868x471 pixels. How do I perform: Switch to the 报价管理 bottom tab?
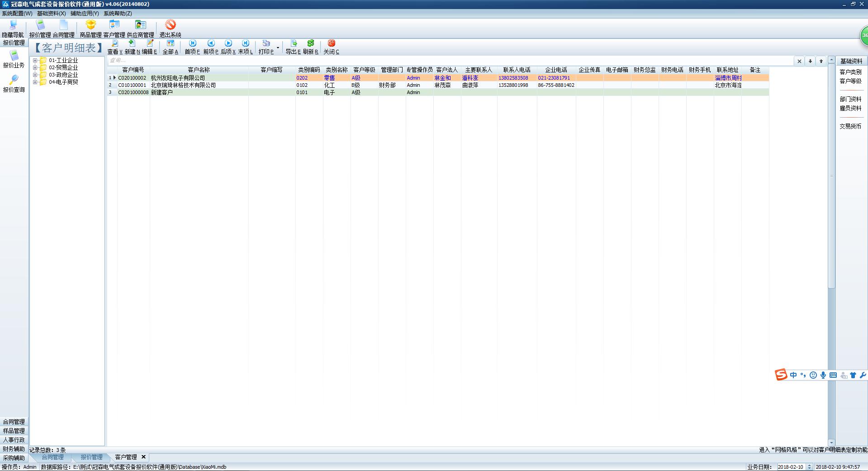[x=91, y=457]
